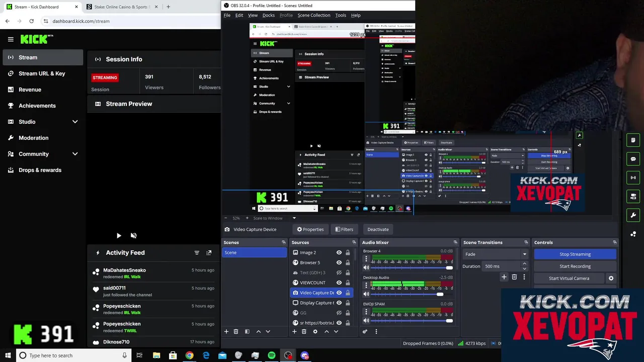644x362 pixels.
Task: Hide the Video Capture Device source
Action: [339, 293]
